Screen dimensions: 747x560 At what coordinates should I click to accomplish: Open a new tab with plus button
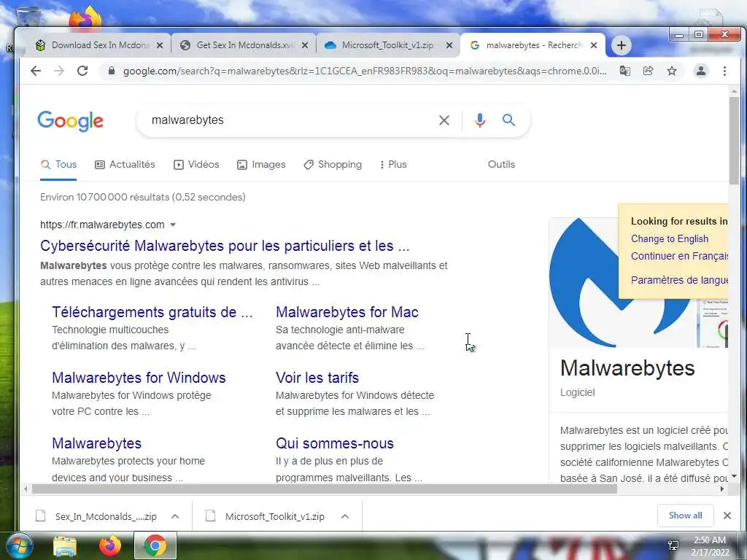click(622, 45)
